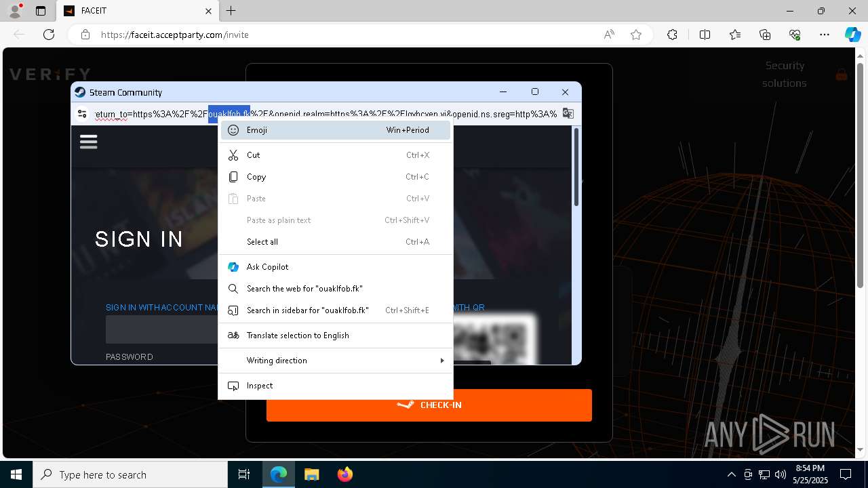Refresh the FACEIT page
The image size is (868, 488).
49,35
